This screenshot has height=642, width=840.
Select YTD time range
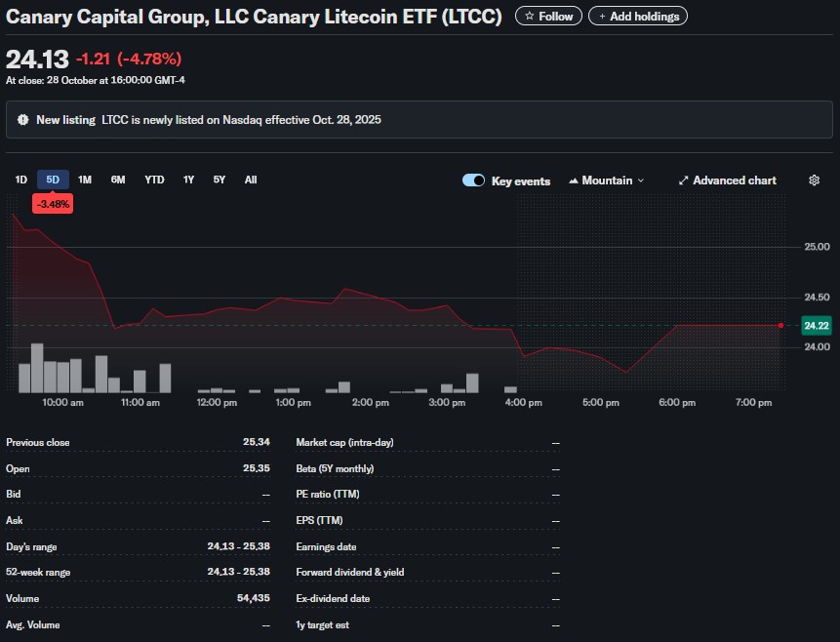(154, 180)
